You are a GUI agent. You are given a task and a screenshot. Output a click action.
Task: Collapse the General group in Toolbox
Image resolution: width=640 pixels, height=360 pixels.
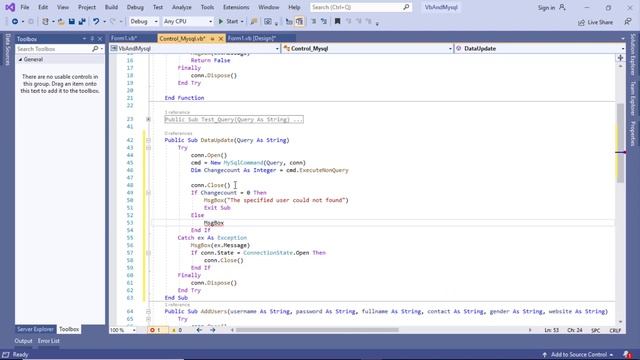pos(20,60)
